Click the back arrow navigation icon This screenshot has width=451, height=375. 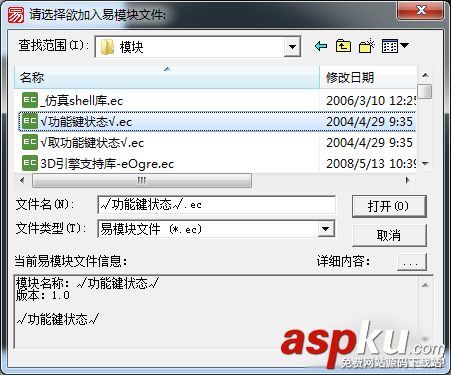point(321,46)
